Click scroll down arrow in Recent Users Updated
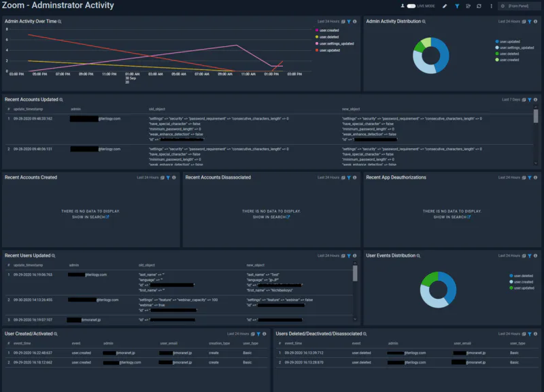This screenshot has width=544, height=392. click(355, 319)
